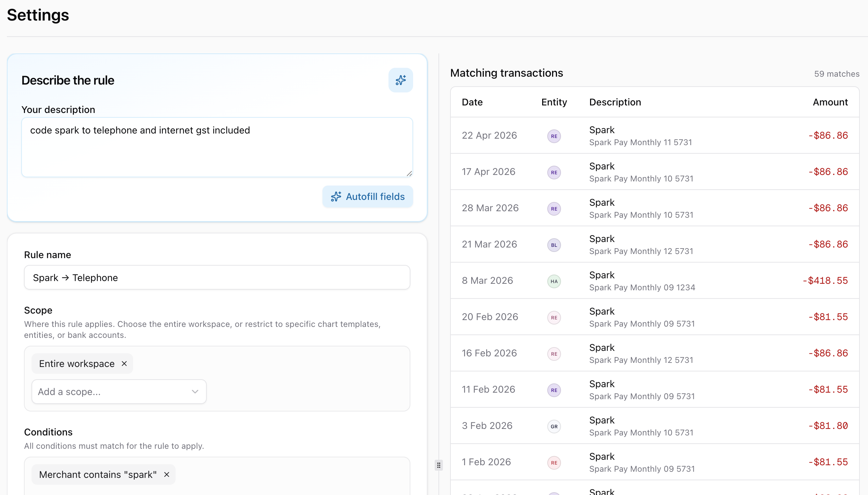This screenshot has height=495, width=868.
Task: Remove the Merchant contains "spark" condition
Action: point(167,474)
